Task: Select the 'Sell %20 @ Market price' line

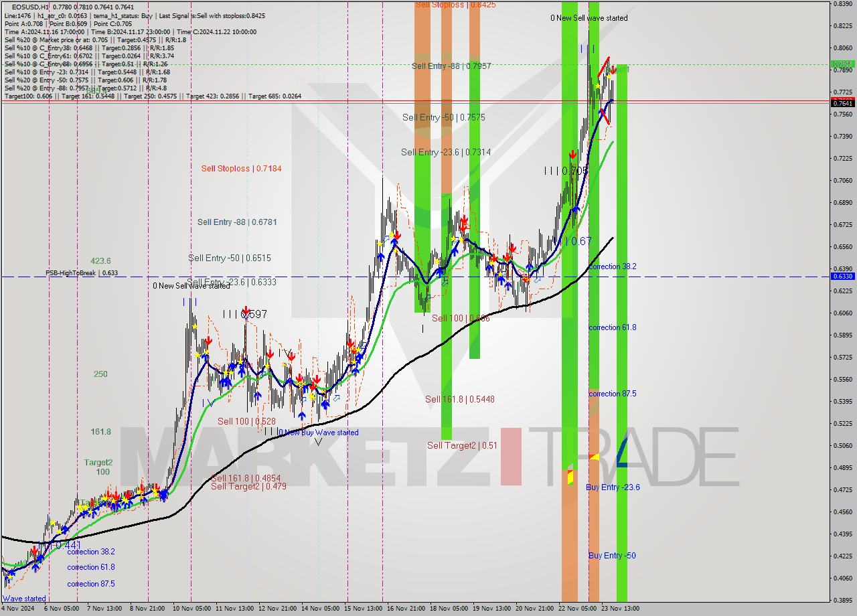Action: point(95,40)
